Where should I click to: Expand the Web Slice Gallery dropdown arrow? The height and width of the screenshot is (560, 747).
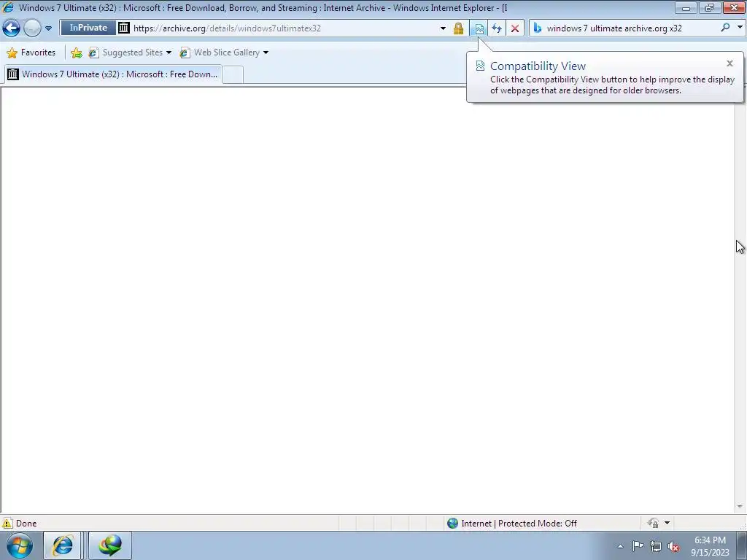266,52
